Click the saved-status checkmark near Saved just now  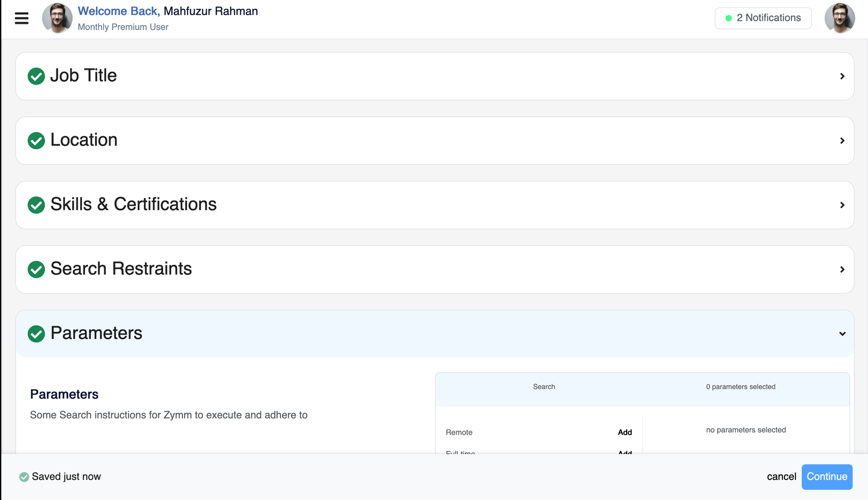[23, 476]
